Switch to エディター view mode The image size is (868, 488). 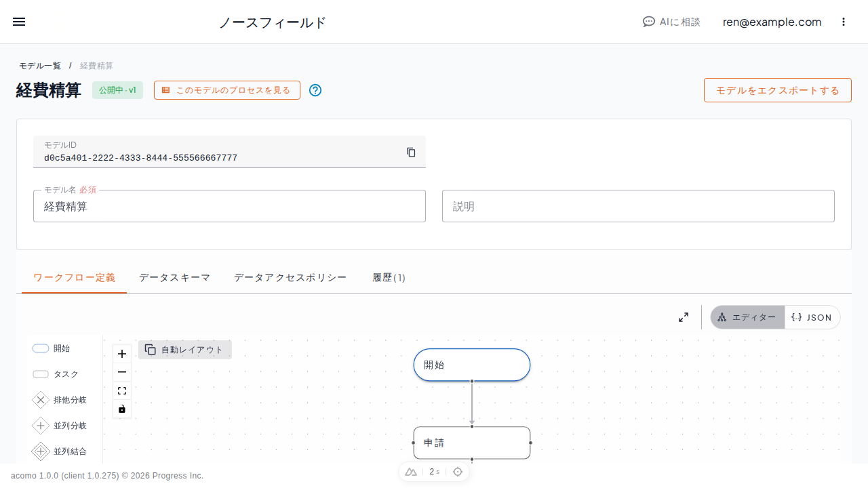747,317
